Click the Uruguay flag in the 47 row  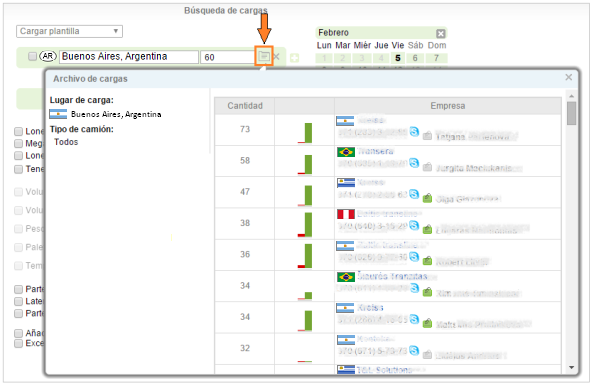(346, 183)
